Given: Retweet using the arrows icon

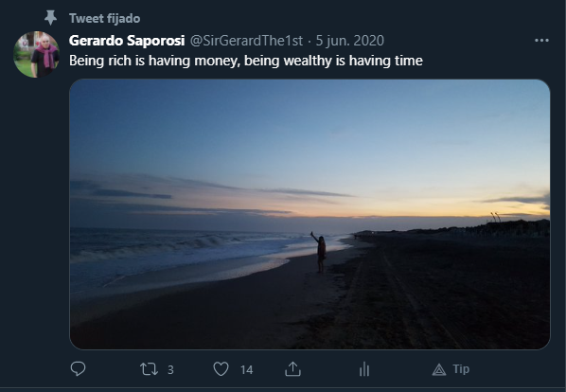Looking at the screenshot, I should 149,369.
